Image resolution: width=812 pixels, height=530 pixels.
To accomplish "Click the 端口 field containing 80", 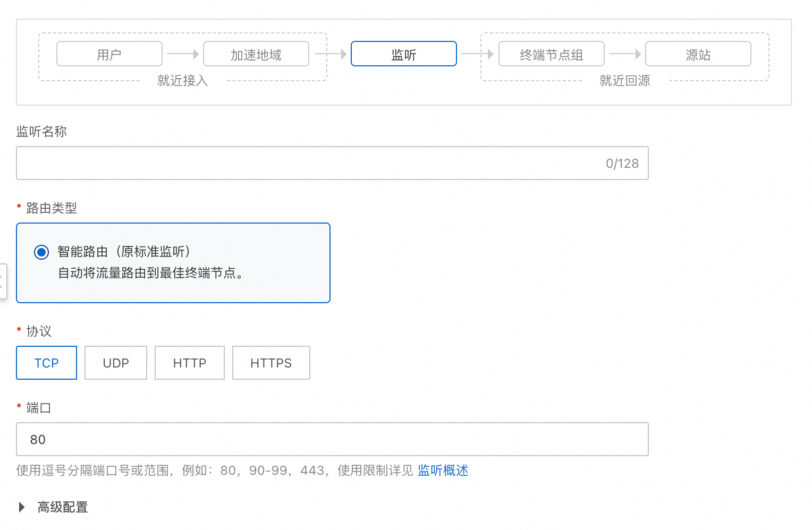I will [x=332, y=439].
